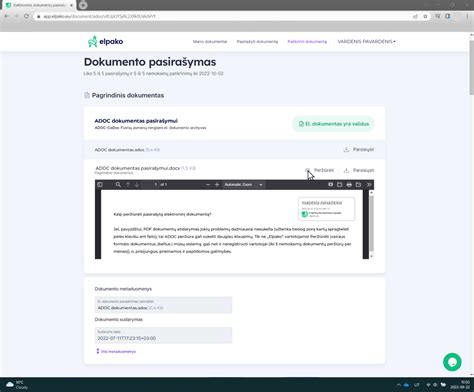
Task: Print the document from PDF viewer
Action: 349,184
